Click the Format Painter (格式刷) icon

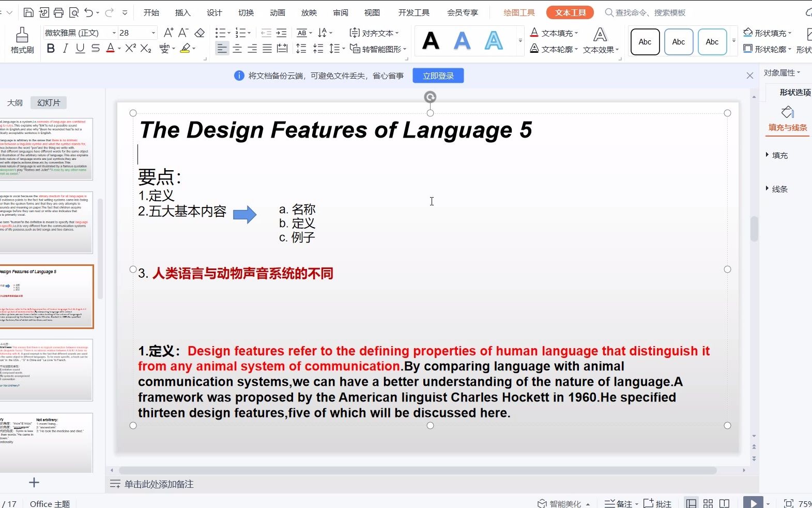[22, 40]
